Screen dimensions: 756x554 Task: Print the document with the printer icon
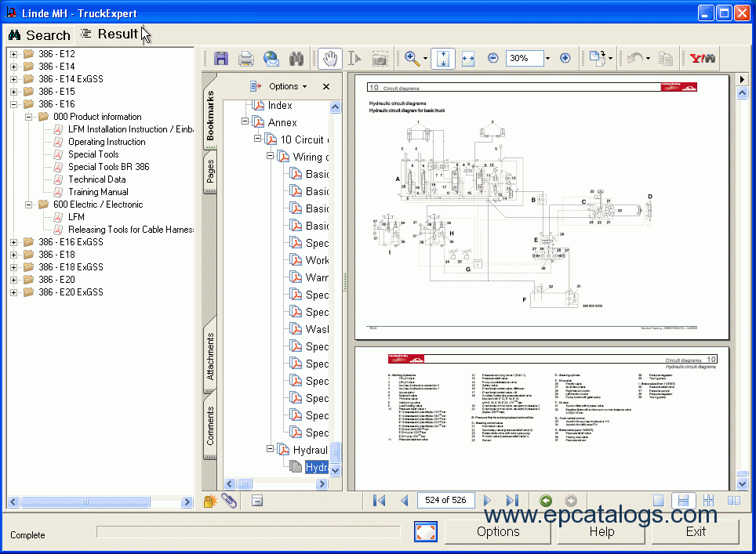coord(246,59)
